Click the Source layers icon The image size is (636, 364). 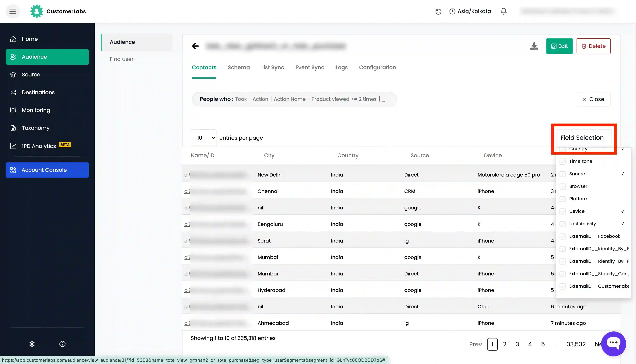[x=13, y=75]
